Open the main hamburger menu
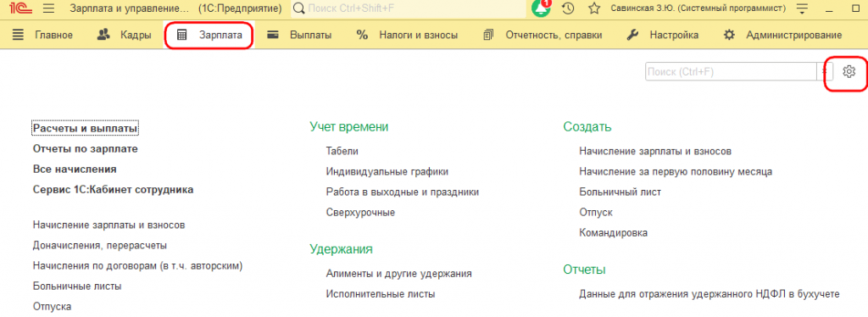This screenshot has height=317, width=868. (x=48, y=8)
